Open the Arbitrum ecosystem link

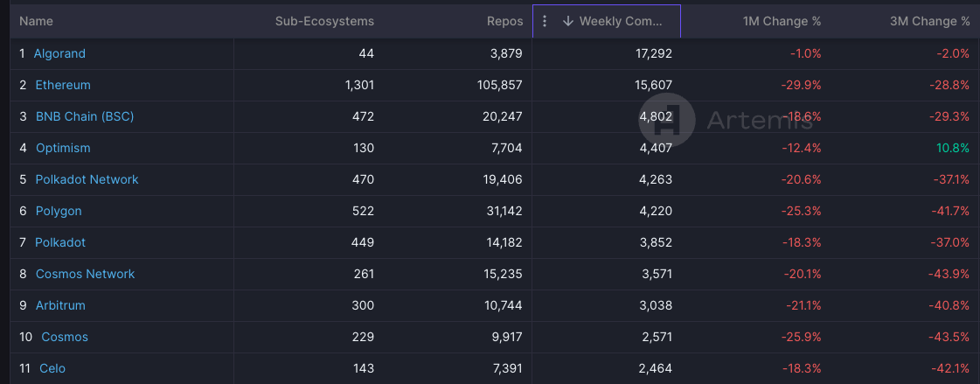pyautogui.click(x=60, y=306)
